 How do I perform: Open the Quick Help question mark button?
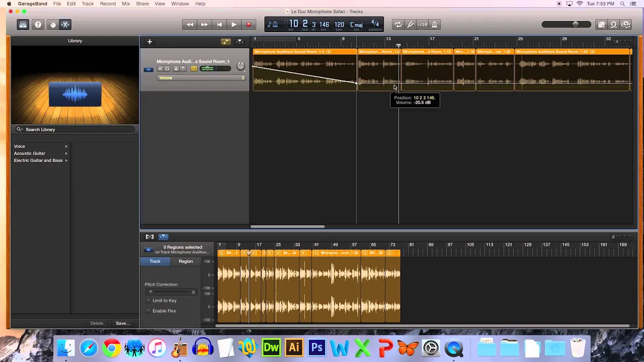click(38, 25)
